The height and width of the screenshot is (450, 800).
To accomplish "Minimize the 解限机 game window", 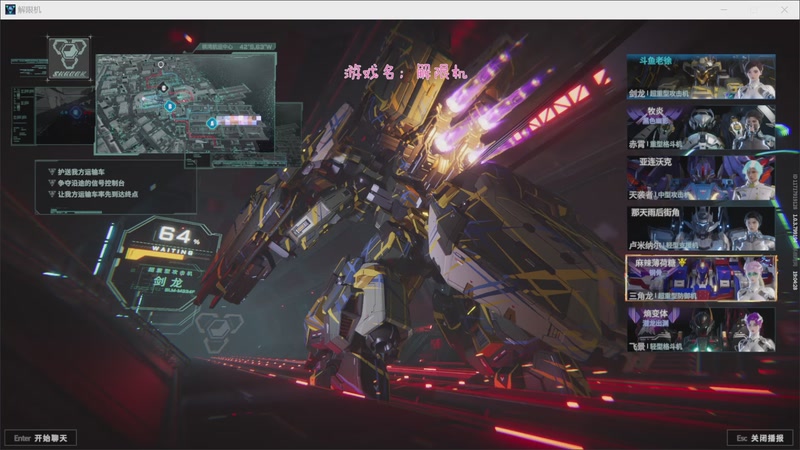I will pyautogui.click(x=724, y=10).
